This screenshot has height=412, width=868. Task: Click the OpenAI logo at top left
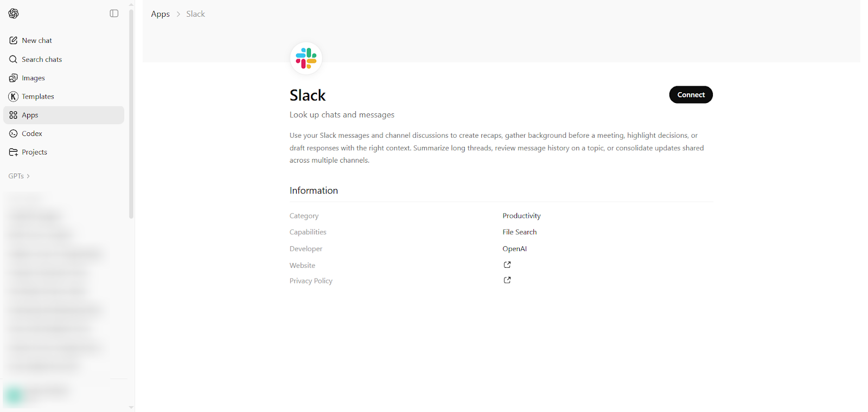(13, 14)
